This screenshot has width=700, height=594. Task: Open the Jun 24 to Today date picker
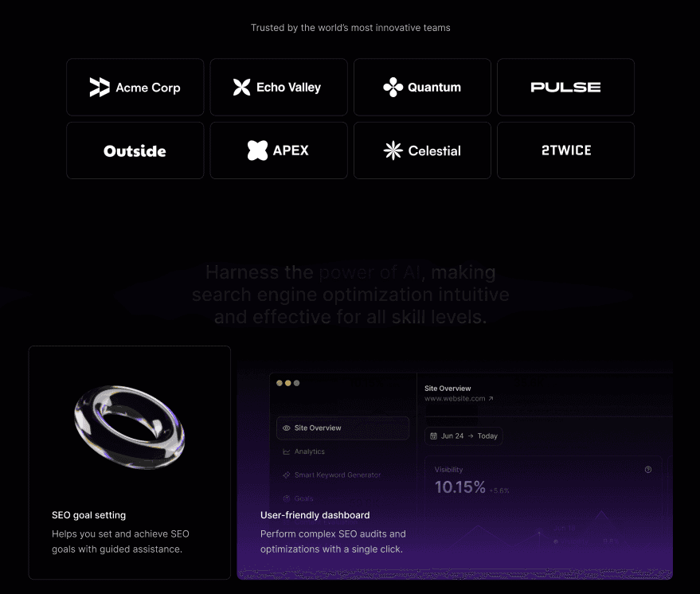tap(463, 436)
